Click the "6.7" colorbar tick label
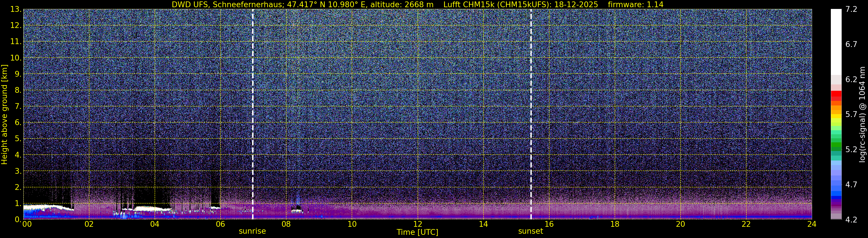868x238 pixels. (x=851, y=44)
